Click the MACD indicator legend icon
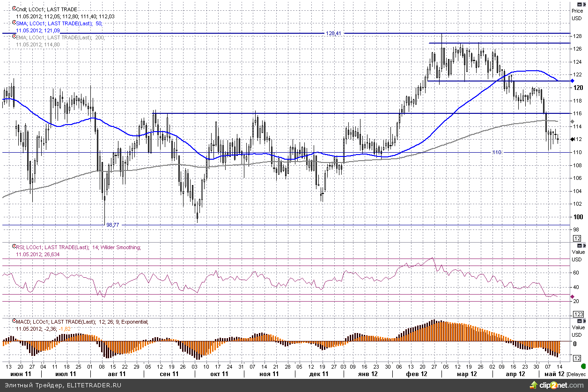 point(14,322)
